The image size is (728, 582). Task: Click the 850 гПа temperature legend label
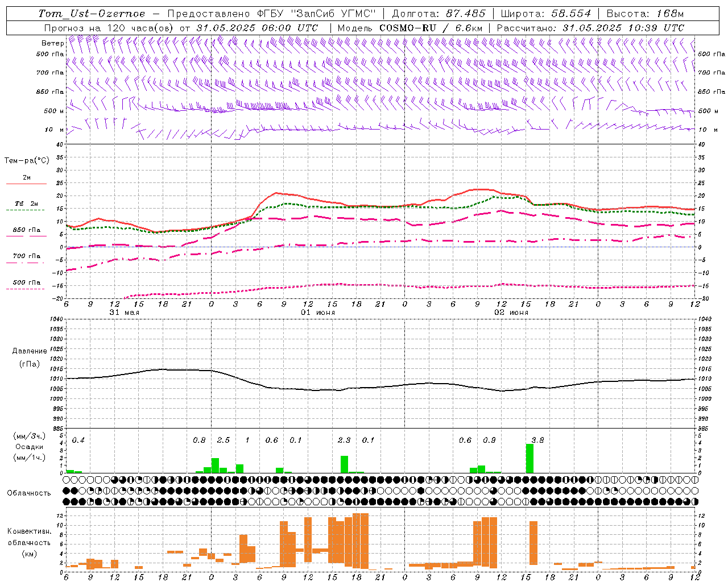tap(27, 230)
